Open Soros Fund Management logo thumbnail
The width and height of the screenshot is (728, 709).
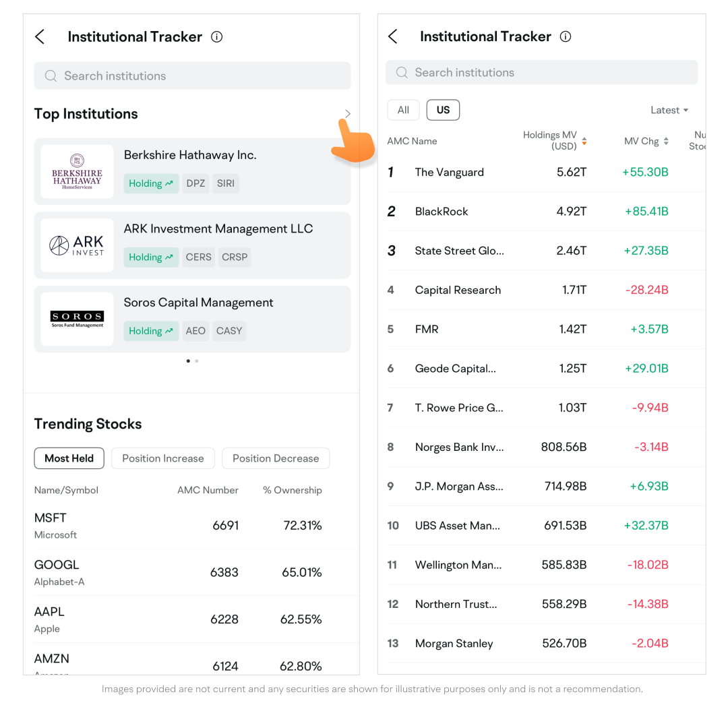coord(77,319)
